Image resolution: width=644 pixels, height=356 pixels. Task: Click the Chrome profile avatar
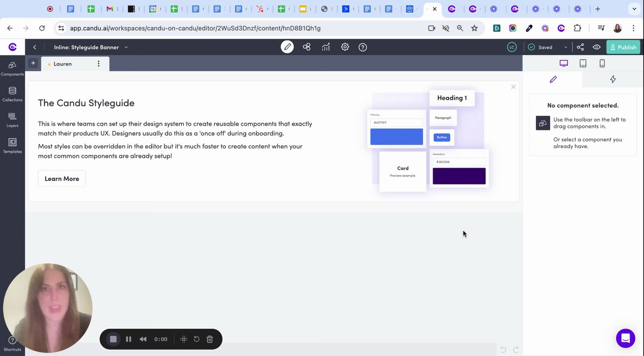point(617,28)
